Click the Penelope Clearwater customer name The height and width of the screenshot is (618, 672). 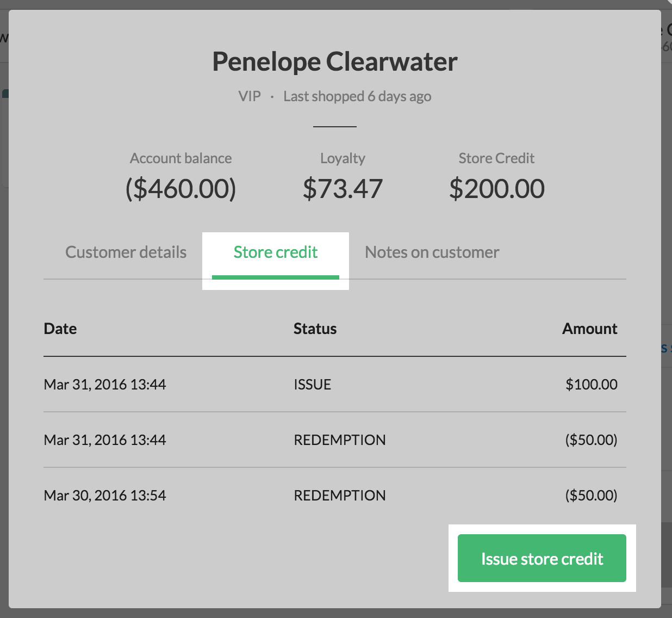[335, 61]
